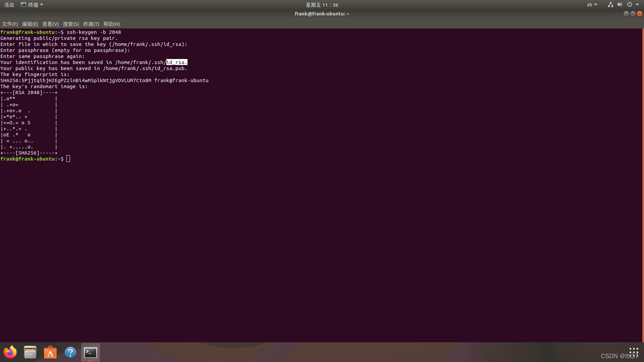Click the terminal's vertical scrollbar
This screenshot has width=644, height=362.
pyautogui.click(x=642, y=184)
